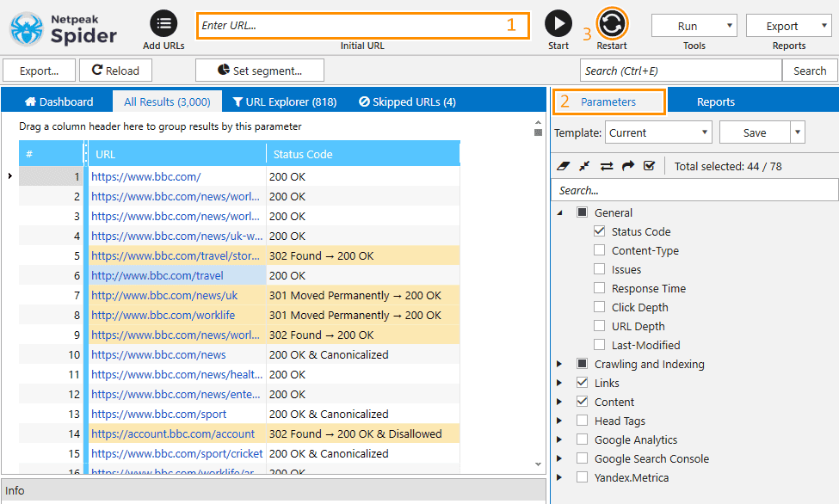Sort by the URL column header
839x504 pixels.
[x=177, y=154]
